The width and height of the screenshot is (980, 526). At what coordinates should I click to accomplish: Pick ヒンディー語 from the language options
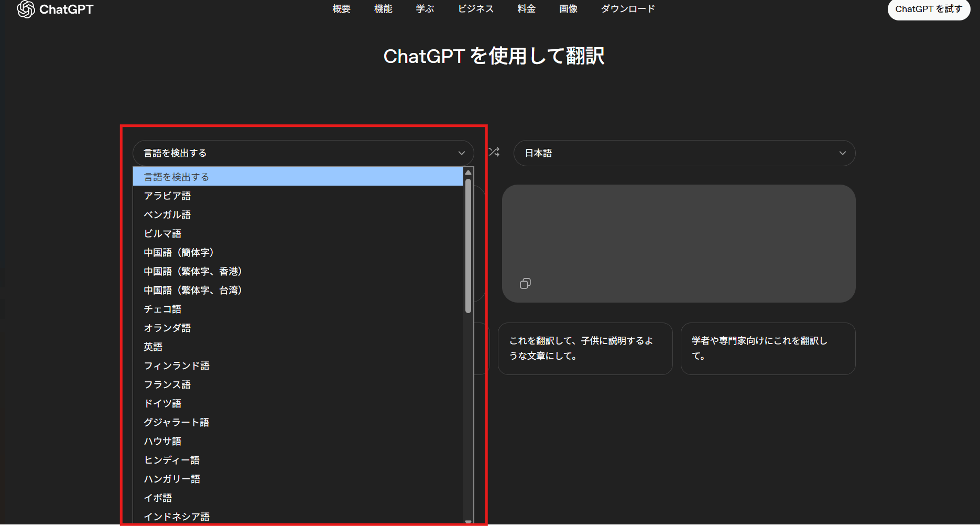pyautogui.click(x=172, y=460)
